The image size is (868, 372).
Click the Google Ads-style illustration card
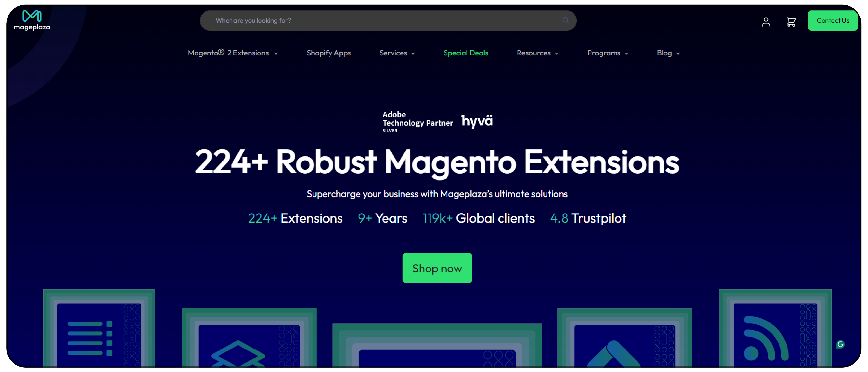[624, 337]
